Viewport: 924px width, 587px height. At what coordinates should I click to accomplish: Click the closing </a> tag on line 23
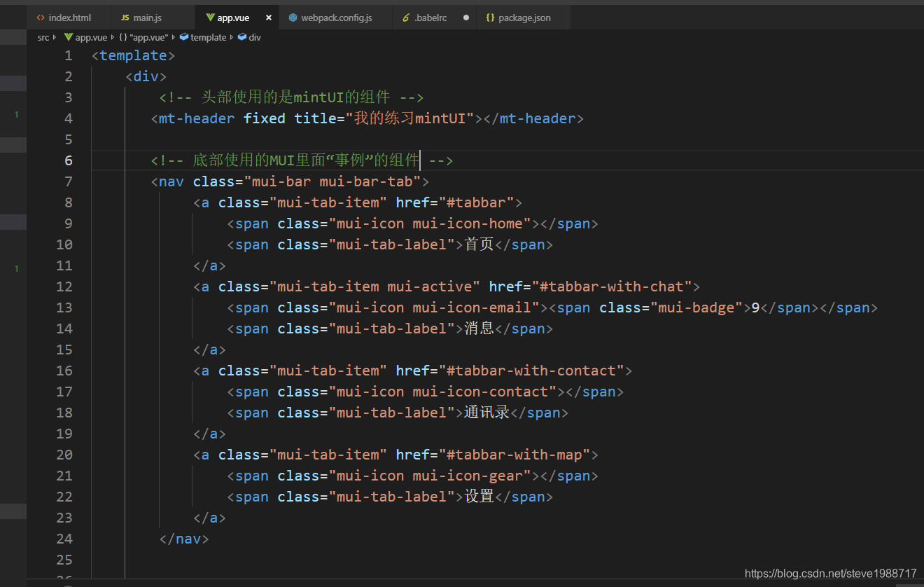tap(210, 518)
